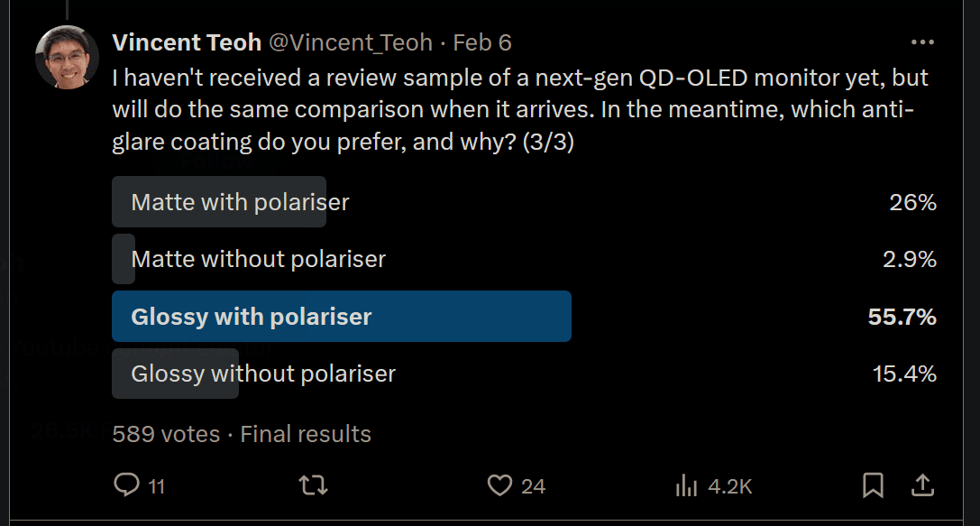Click the repost arrows icon
The height and width of the screenshot is (526, 980).
pyautogui.click(x=313, y=485)
